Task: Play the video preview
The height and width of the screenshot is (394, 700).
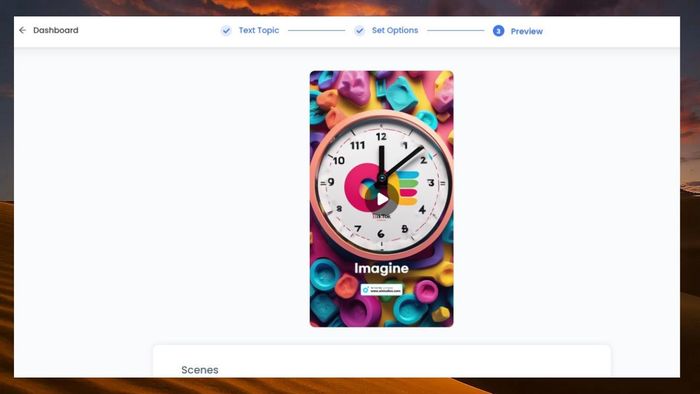Action: coord(382,199)
